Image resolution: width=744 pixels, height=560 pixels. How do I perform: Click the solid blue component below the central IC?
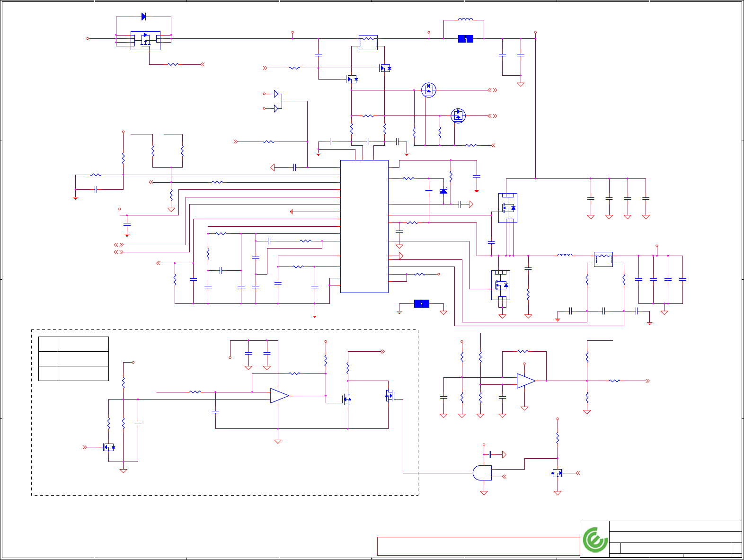(x=422, y=303)
